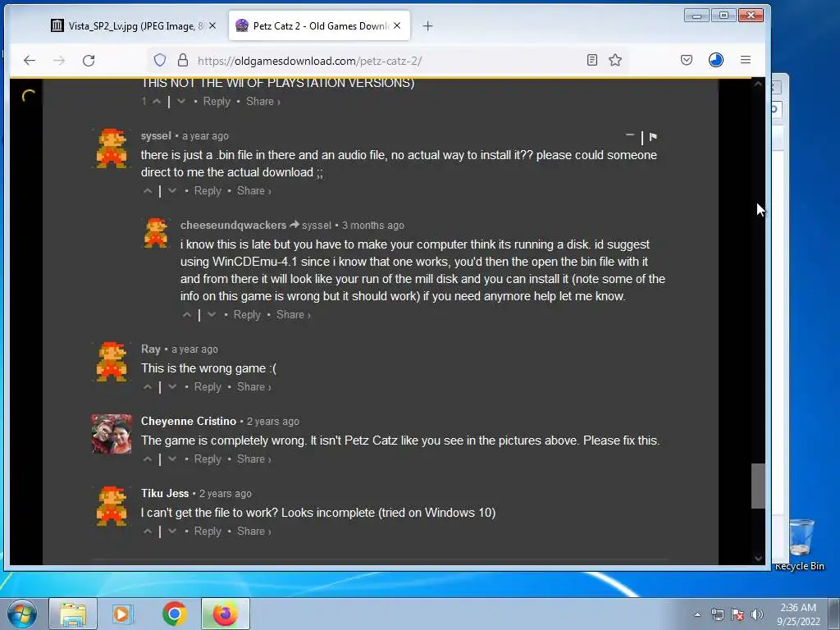Launch Windows Media Player from taskbar
The height and width of the screenshot is (630, 840).
tap(123, 614)
